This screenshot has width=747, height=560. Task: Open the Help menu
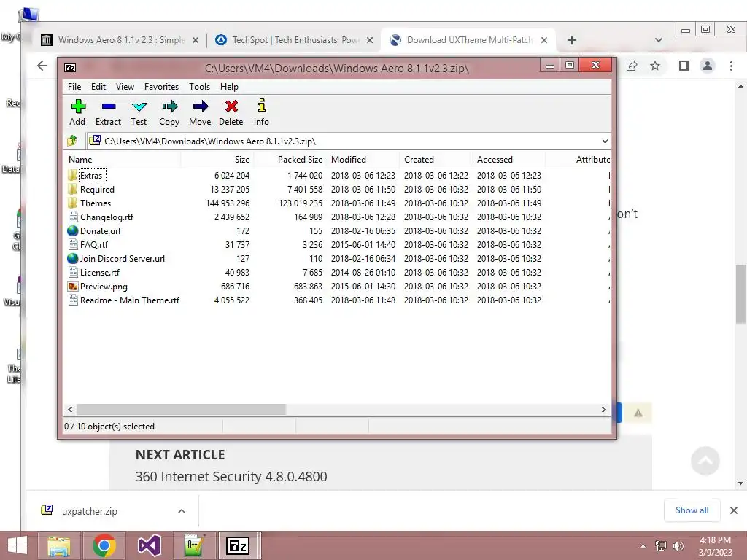point(229,87)
